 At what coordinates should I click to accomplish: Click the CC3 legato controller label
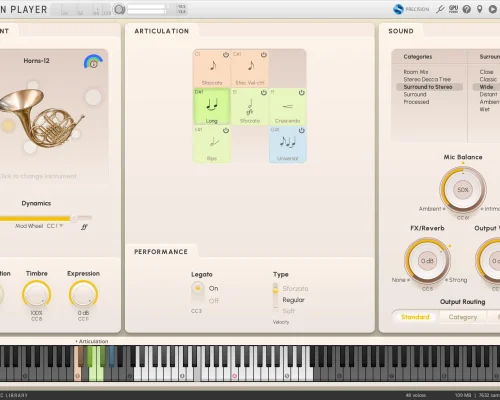pos(196,311)
